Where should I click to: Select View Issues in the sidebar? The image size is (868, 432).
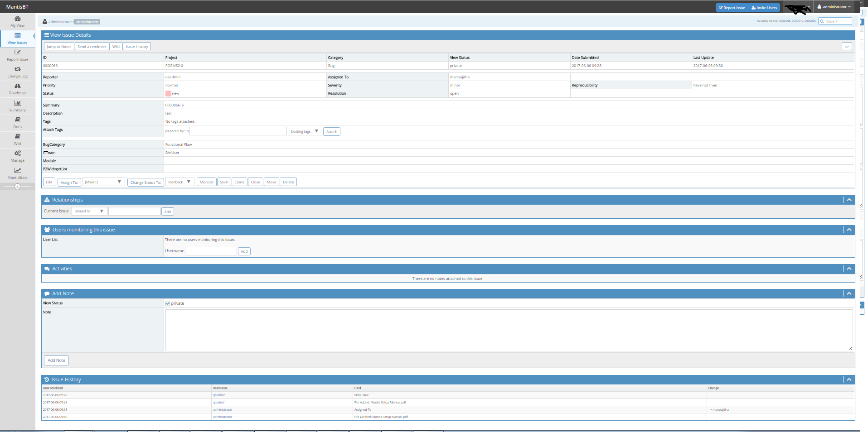pos(17,38)
